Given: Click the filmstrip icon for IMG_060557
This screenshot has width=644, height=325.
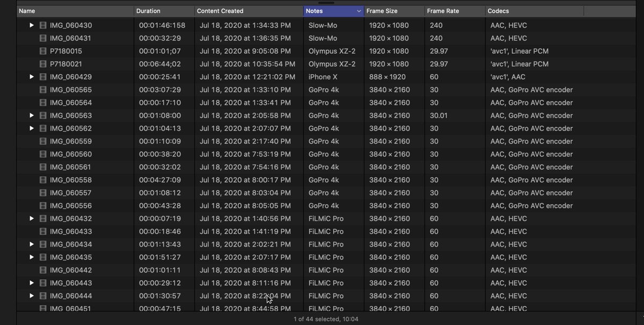Looking at the screenshot, I should click(43, 193).
